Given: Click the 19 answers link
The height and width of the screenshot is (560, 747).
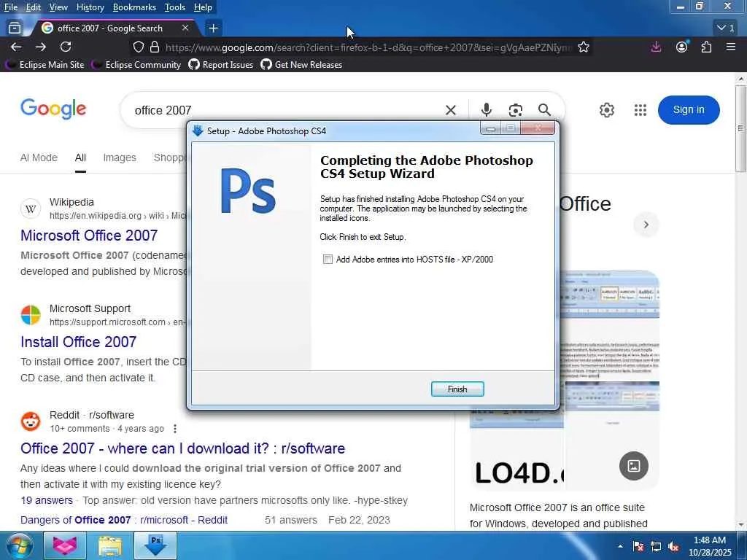Looking at the screenshot, I should [x=47, y=500].
